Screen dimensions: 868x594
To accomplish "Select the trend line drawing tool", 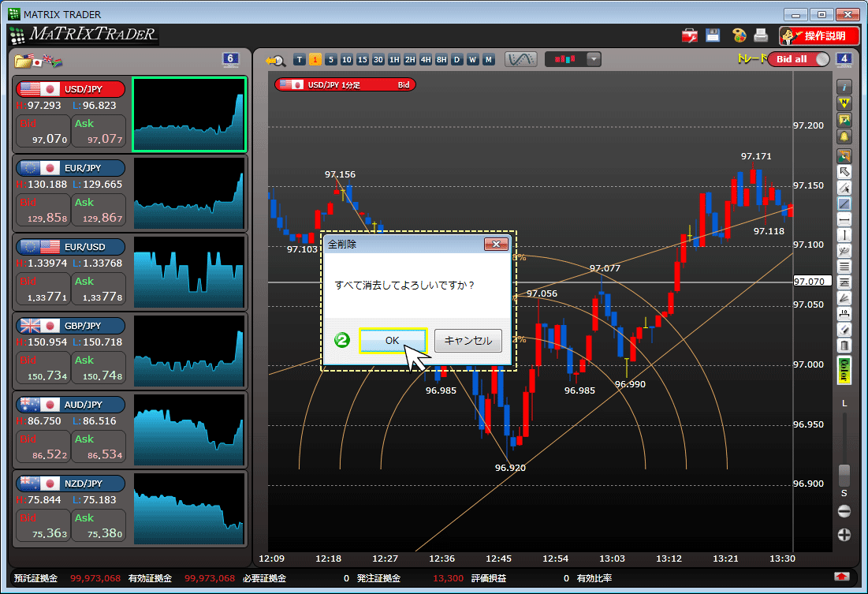I will 844,204.
